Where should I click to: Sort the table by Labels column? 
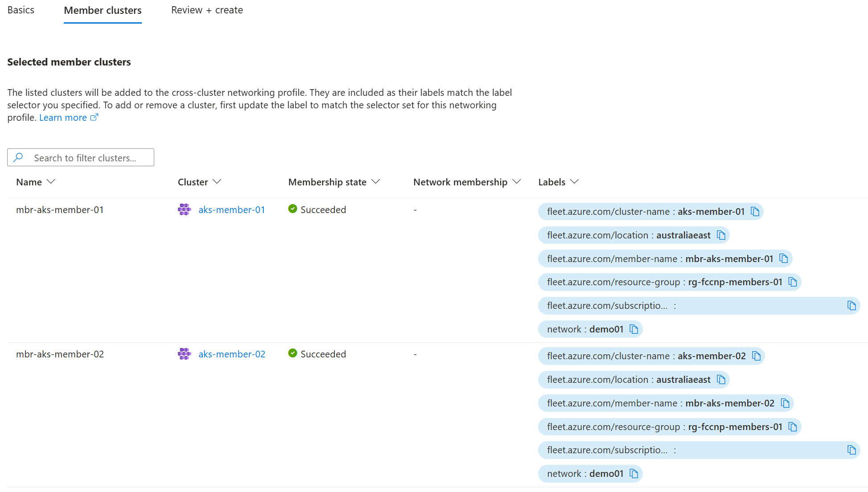(558, 182)
